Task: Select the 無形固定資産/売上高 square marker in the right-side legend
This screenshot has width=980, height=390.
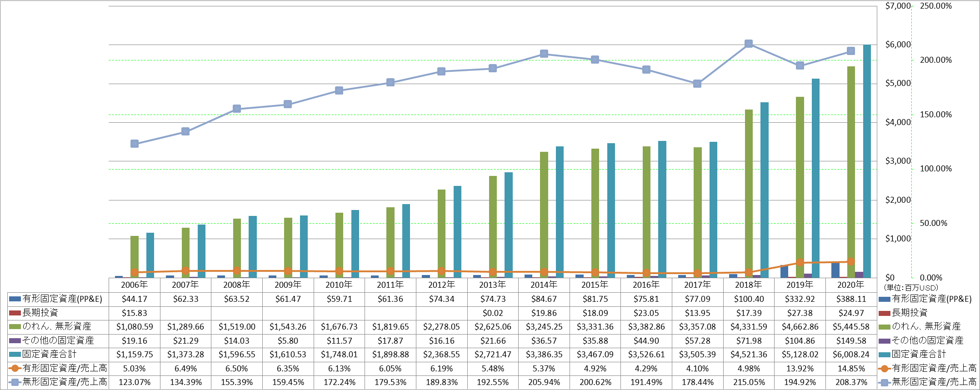Action: click(x=885, y=382)
